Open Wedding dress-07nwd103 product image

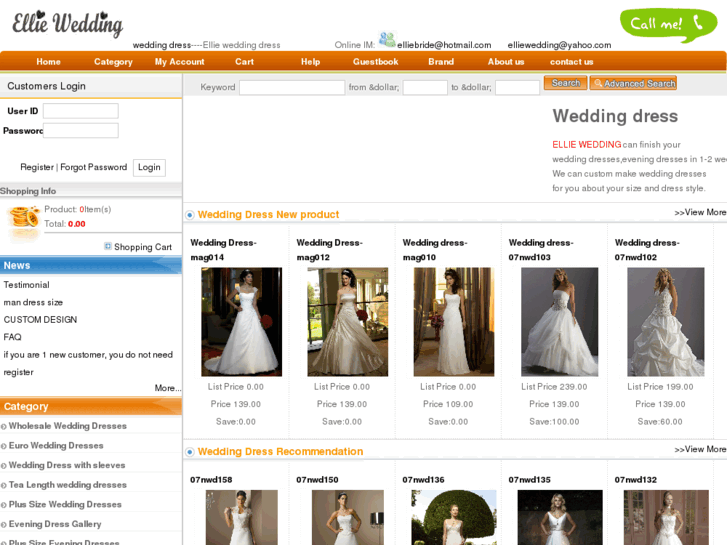(560, 322)
